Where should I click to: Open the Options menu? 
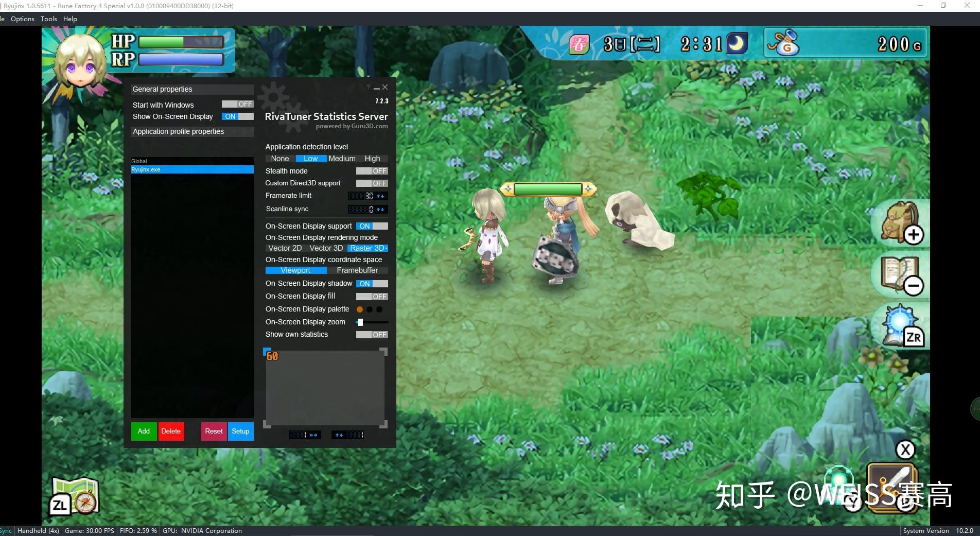click(x=23, y=19)
